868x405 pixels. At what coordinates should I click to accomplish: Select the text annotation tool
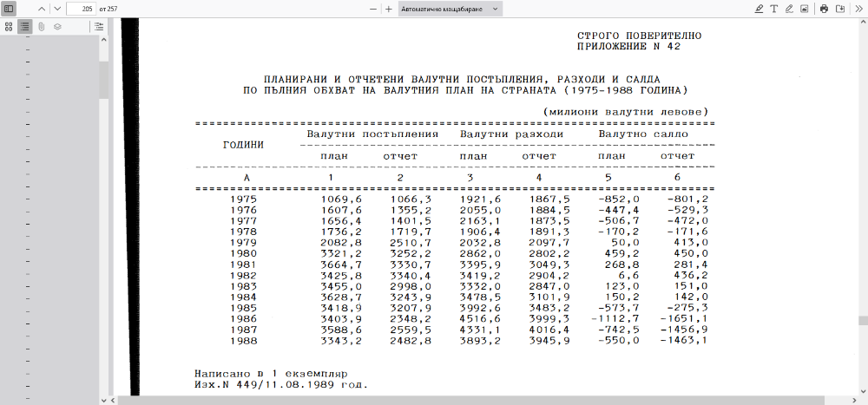[x=774, y=9]
